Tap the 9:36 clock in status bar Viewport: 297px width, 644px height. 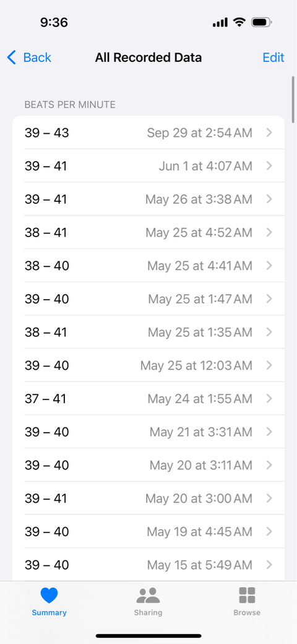(x=56, y=22)
